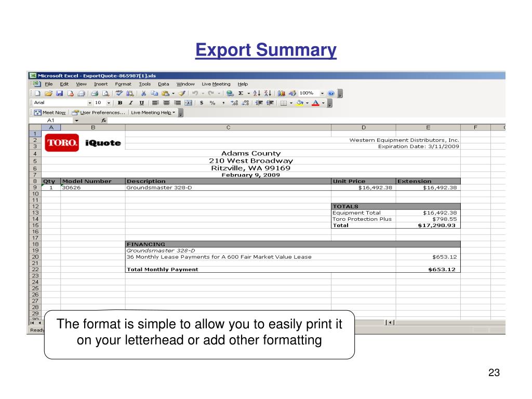Click the Name Box showing A1
532x399 pixels.
pyautogui.click(x=51, y=121)
